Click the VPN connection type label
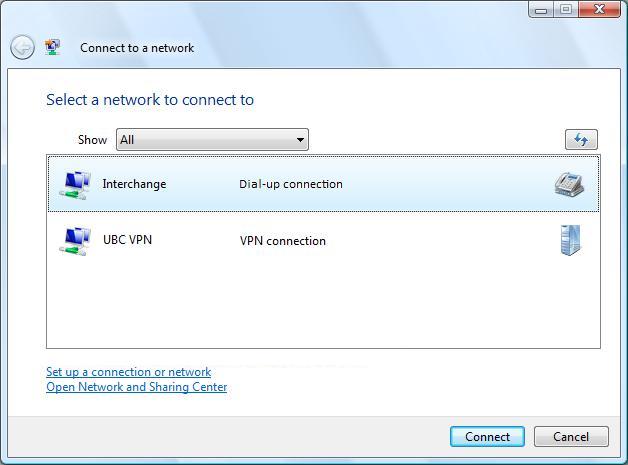Image resolution: width=628 pixels, height=465 pixels. (282, 241)
